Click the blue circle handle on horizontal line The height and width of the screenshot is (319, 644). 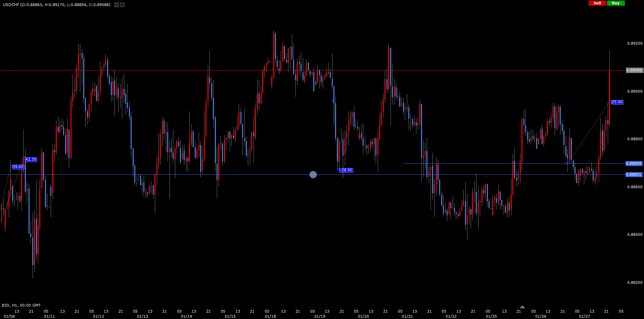313,174
